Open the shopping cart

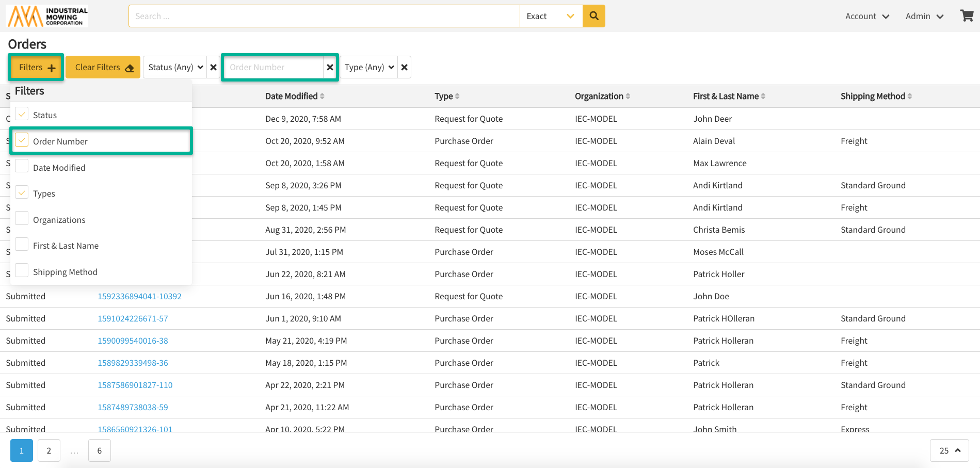click(967, 16)
